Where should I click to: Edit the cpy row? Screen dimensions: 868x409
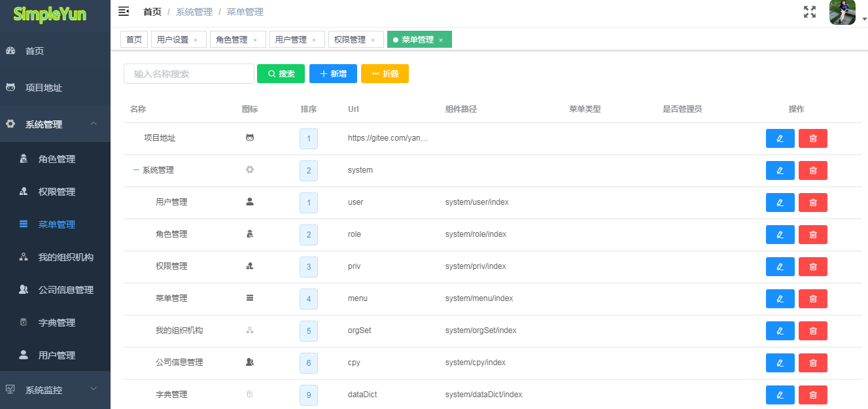[x=780, y=363]
